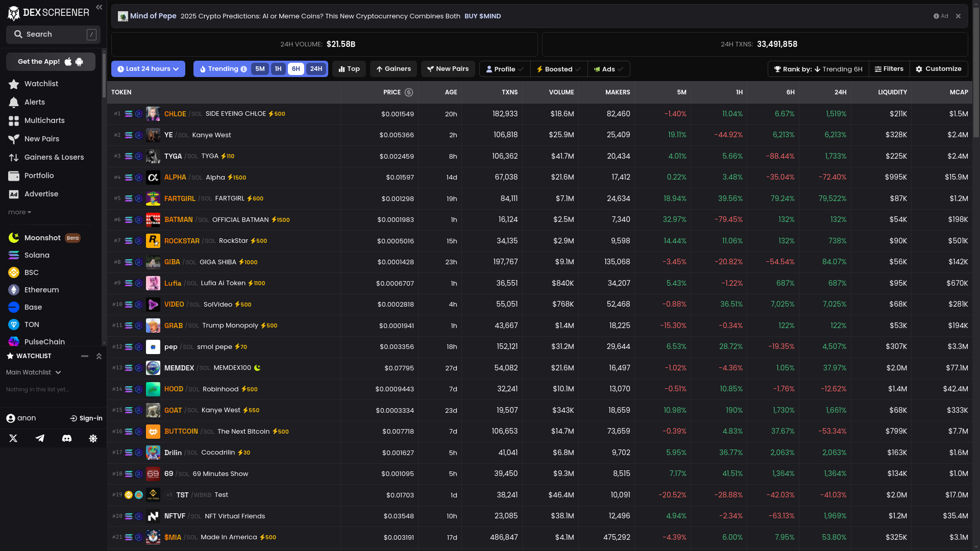The width and height of the screenshot is (980, 551).
Task: Minimize the Watchlist panel
Action: 85,356
